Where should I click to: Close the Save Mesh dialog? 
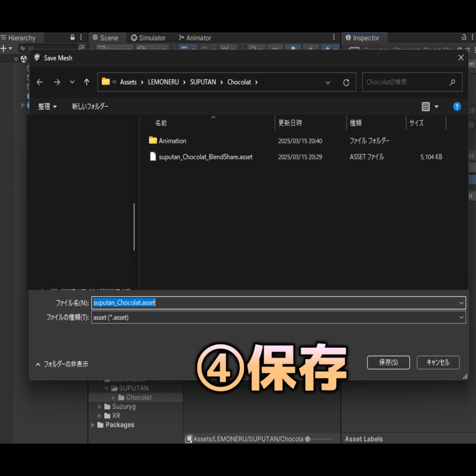pos(461,58)
